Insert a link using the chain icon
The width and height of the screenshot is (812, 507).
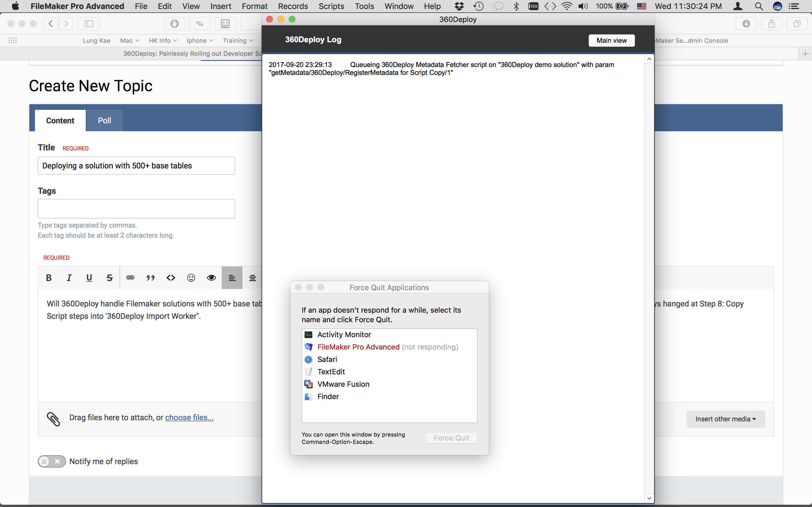tap(130, 278)
